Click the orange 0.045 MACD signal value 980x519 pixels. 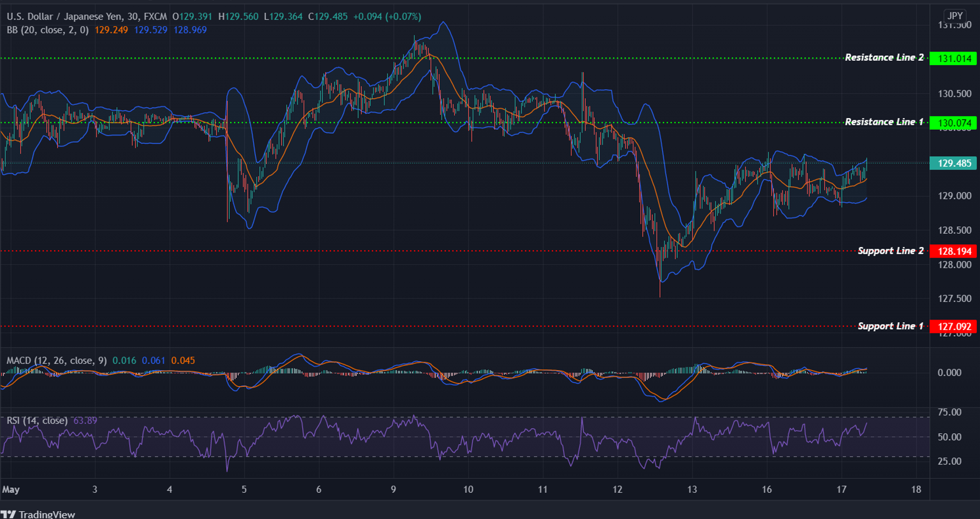(184, 360)
